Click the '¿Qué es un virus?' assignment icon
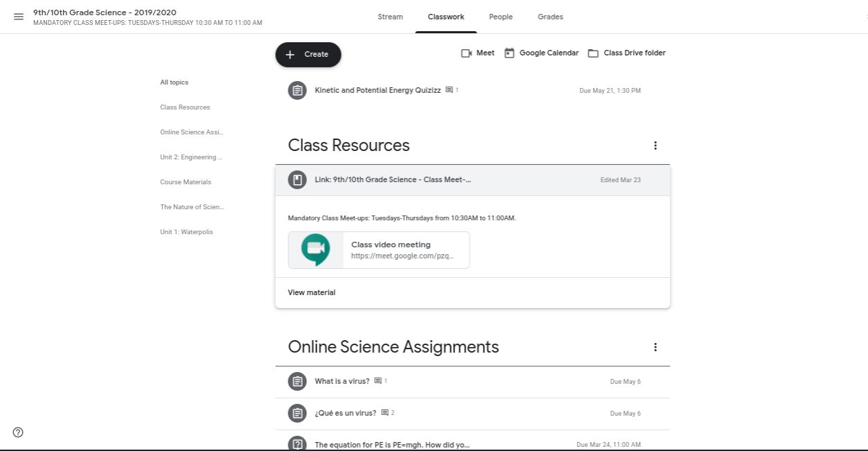This screenshot has width=868, height=451. point(297,414)
